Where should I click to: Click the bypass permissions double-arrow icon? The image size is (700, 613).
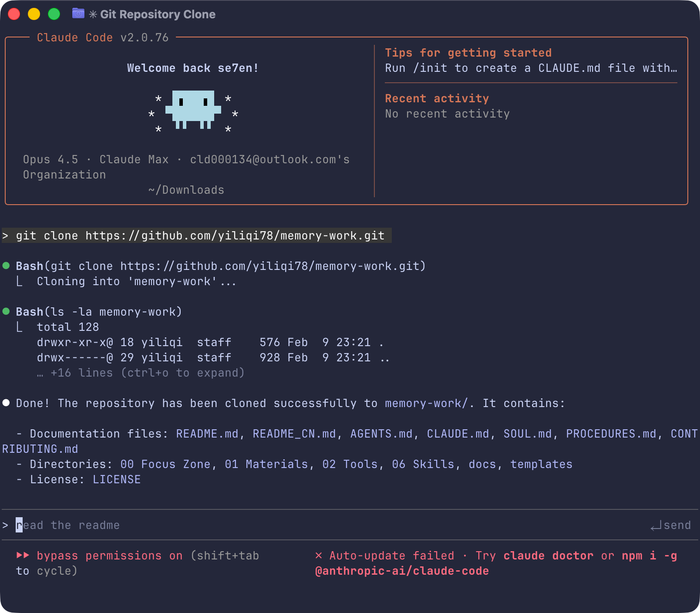23,555
